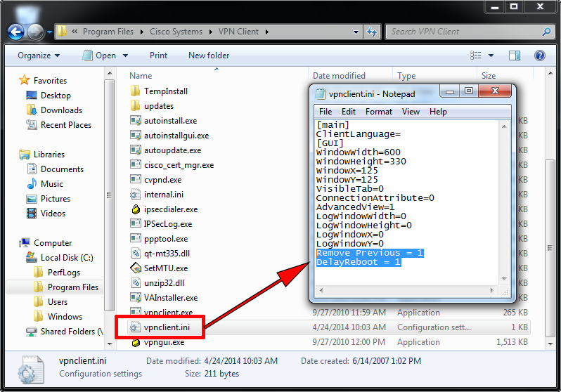Sort by Date modified column header
561x392 pixels.
click(x=339, y=76)
